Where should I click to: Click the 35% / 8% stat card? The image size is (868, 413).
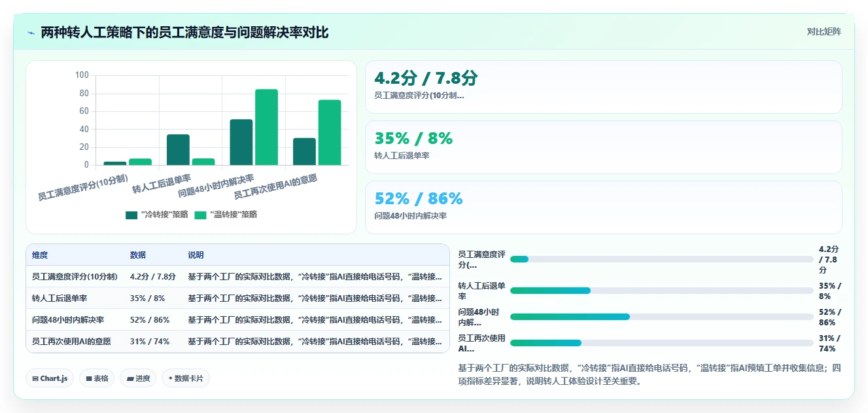603,147
